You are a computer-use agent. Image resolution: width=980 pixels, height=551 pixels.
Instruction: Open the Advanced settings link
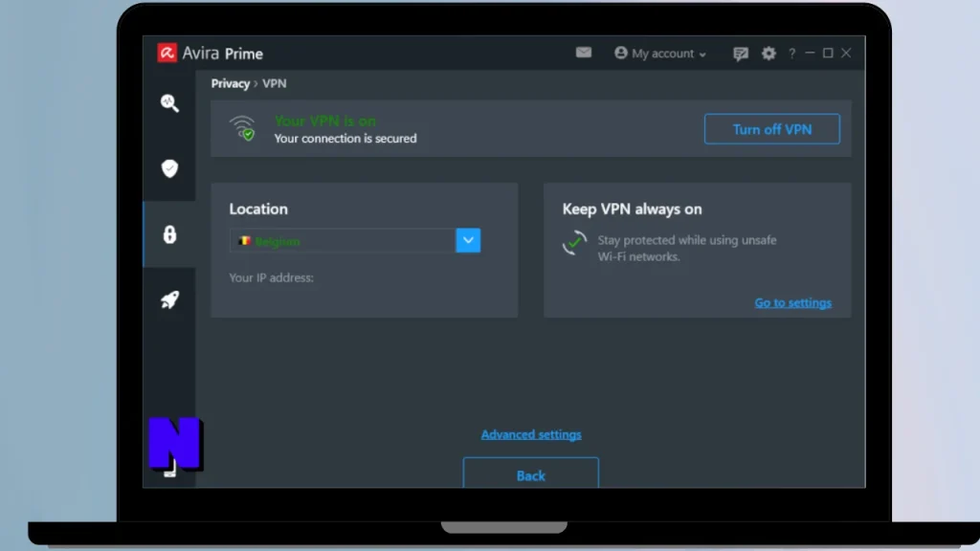coord(530,435)
